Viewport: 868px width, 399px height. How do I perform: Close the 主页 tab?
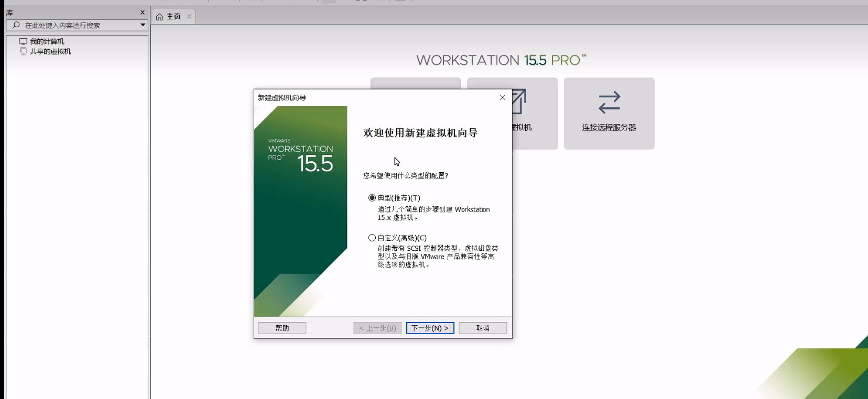189,17
